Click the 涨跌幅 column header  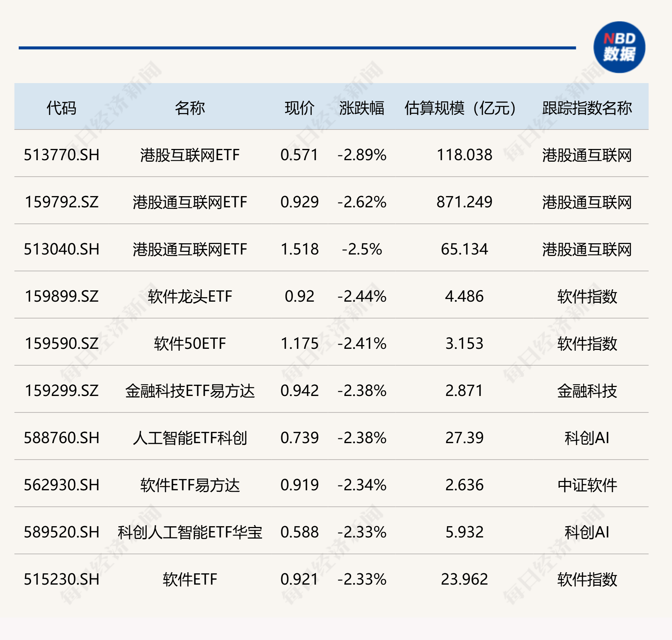(361, 108)
